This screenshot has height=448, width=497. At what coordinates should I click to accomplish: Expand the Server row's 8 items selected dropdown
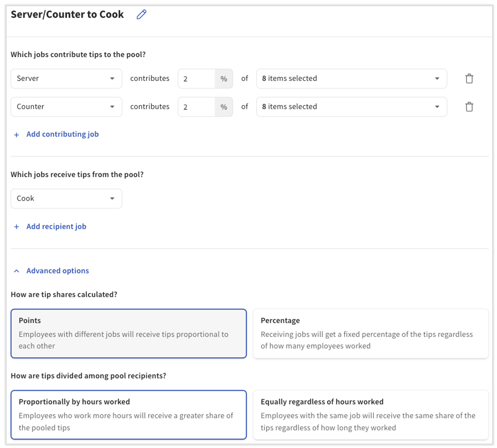351,79
